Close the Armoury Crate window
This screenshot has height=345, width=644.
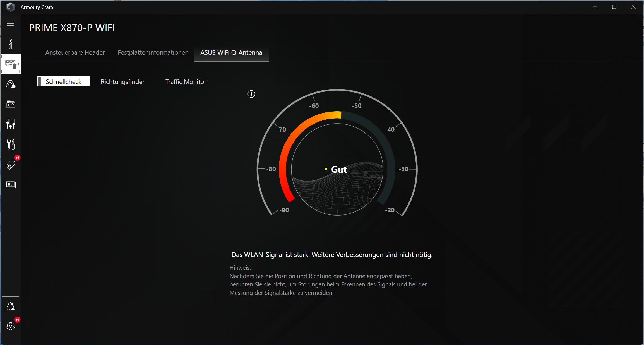[633, 7]
